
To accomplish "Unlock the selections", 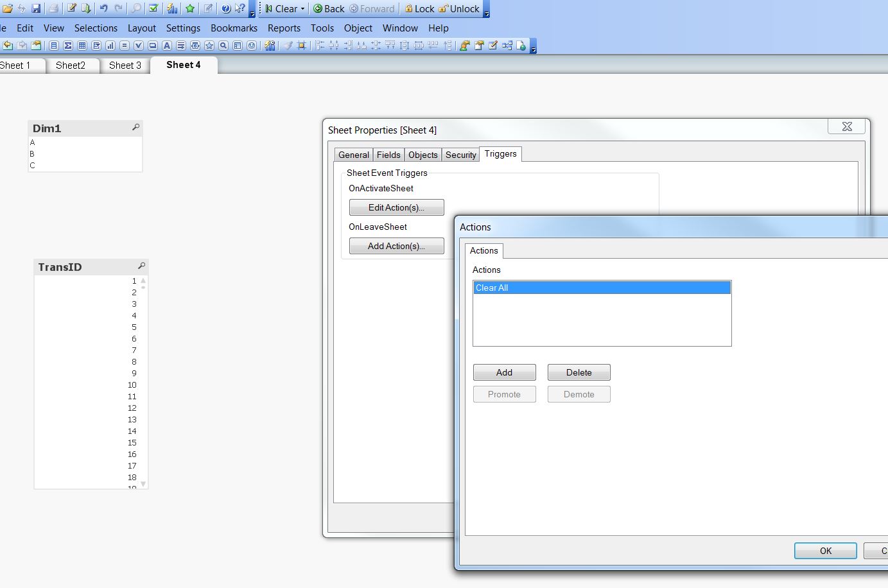I will pyautogui.click(x=459, y=9).
